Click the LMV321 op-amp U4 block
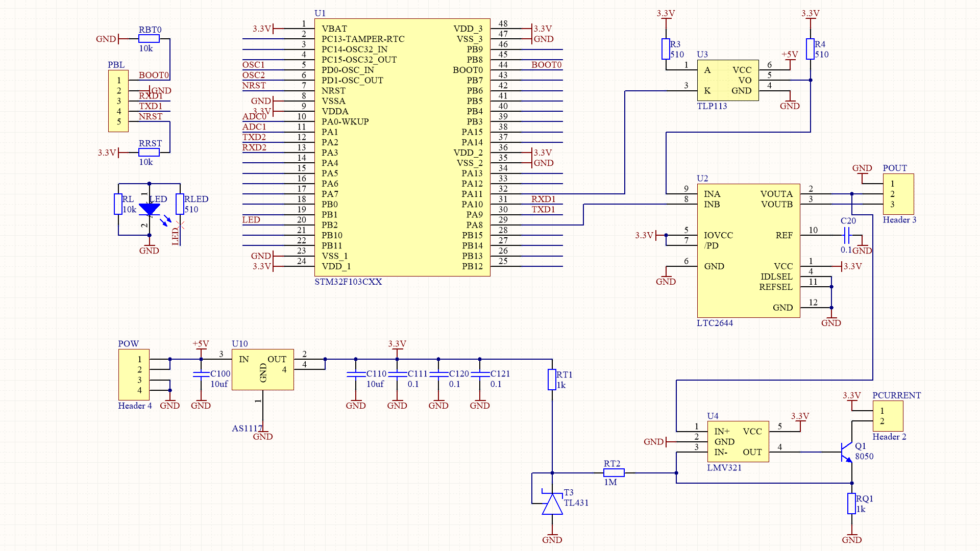Image resolution: width=980 pixels, height=551 pixels. coord(738,442)
